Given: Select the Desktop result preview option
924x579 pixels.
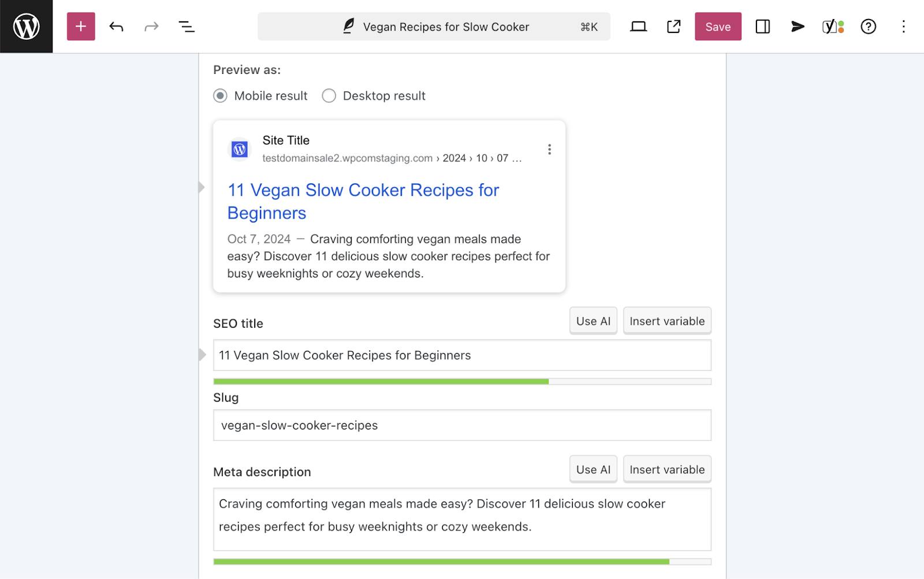Looking at the screenshot, I should (329, 96).
